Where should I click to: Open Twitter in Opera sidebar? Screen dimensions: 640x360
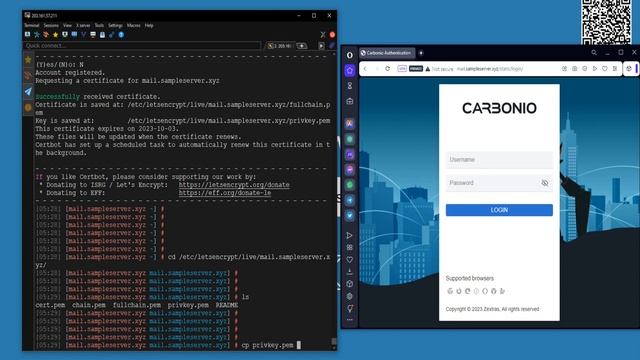click(350, 216)
